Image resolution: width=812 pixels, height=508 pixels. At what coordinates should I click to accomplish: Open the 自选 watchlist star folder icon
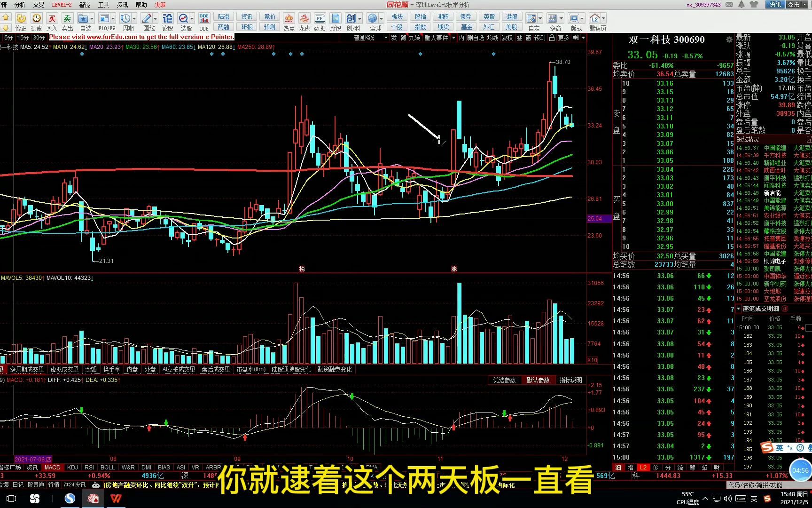tap(83, 18)
